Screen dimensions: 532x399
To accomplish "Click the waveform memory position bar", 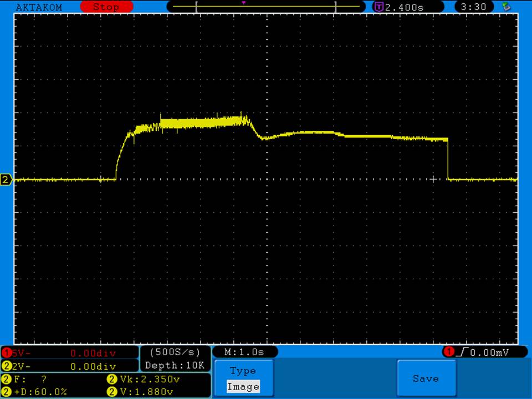I will [x=266, y=7].
